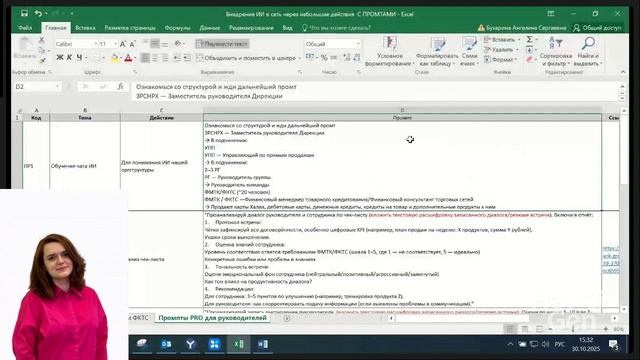
Task: Open the font size 11 dropdown
Action: (116, 44)
